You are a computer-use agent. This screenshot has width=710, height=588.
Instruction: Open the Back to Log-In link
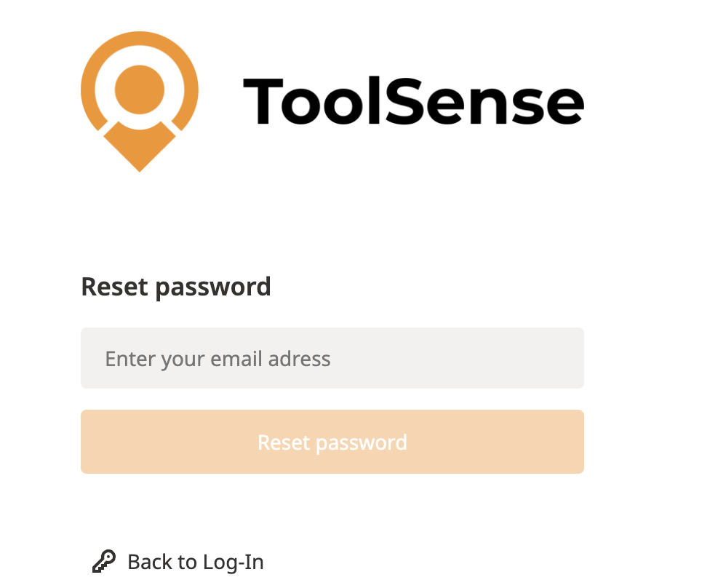tap(195, 562)
